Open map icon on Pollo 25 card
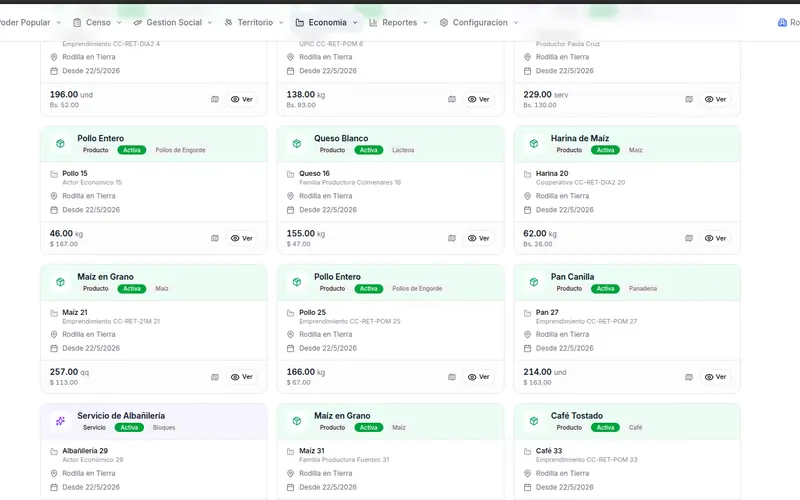This screenshot has height=500, width=800. point(452,377)
